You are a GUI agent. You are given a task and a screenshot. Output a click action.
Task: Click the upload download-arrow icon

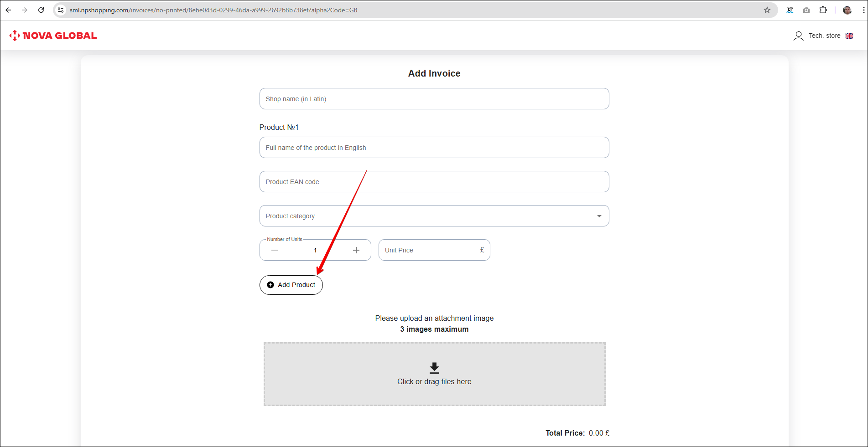click(x=434, y=368)
